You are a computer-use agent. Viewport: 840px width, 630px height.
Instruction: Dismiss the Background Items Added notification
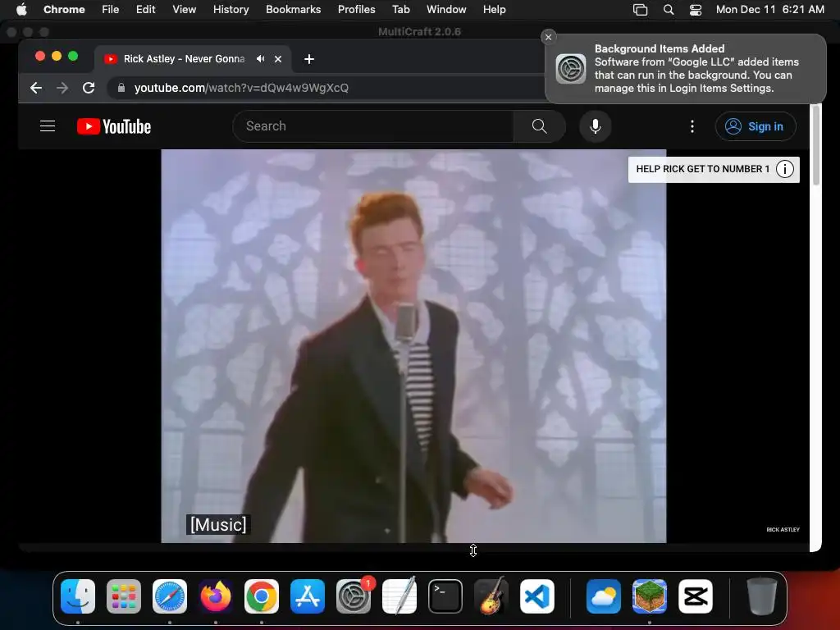548,37
